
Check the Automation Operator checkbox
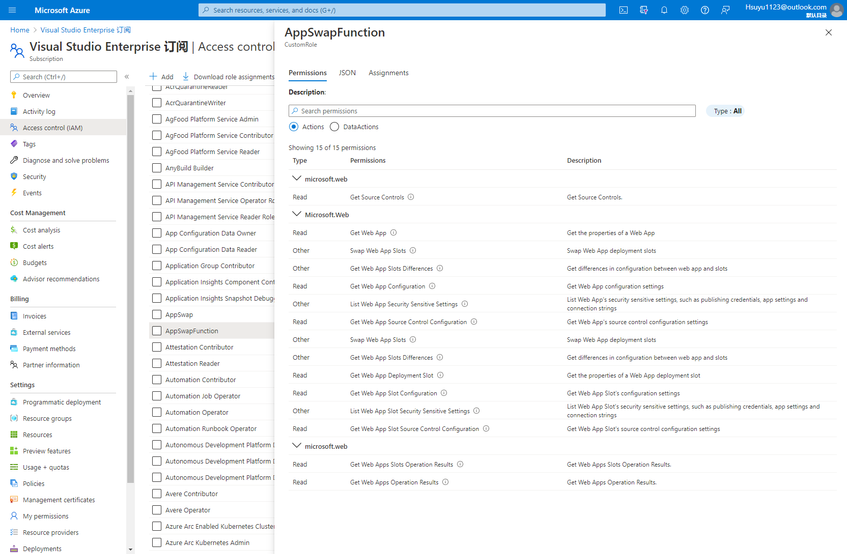coord(157,412)
